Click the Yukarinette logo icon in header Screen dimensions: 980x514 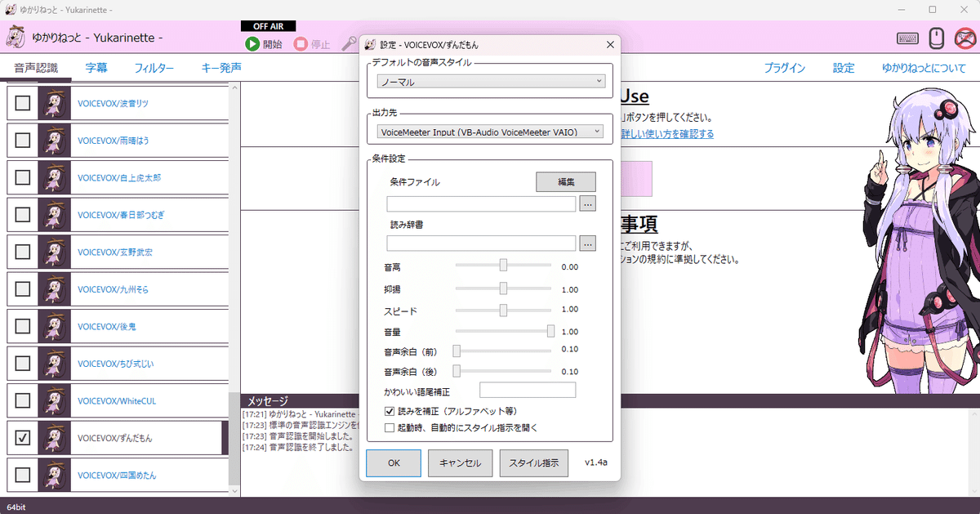[15, 37]
